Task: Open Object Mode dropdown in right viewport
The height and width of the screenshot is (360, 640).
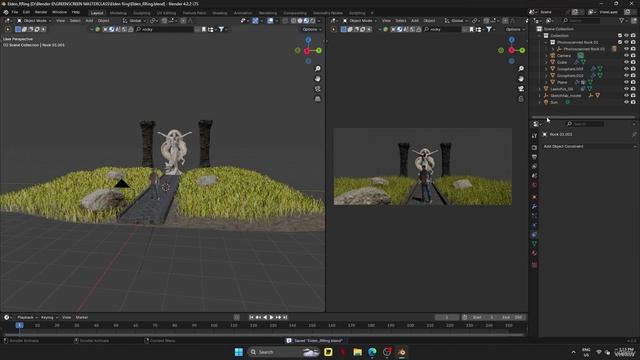Action: tap(360, 21)
